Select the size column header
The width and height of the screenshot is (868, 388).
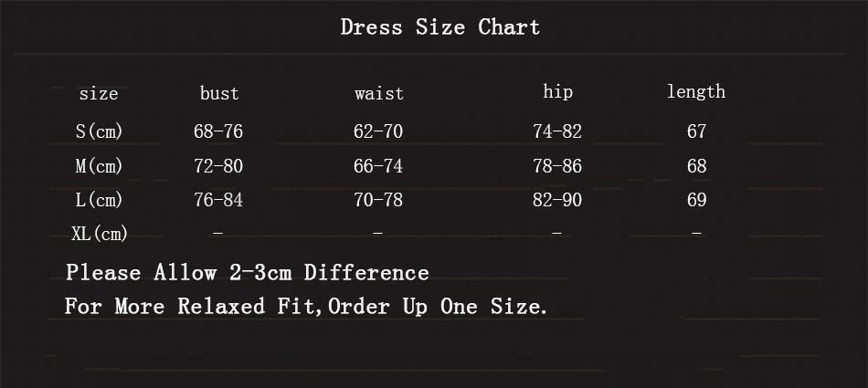[99, 94]
